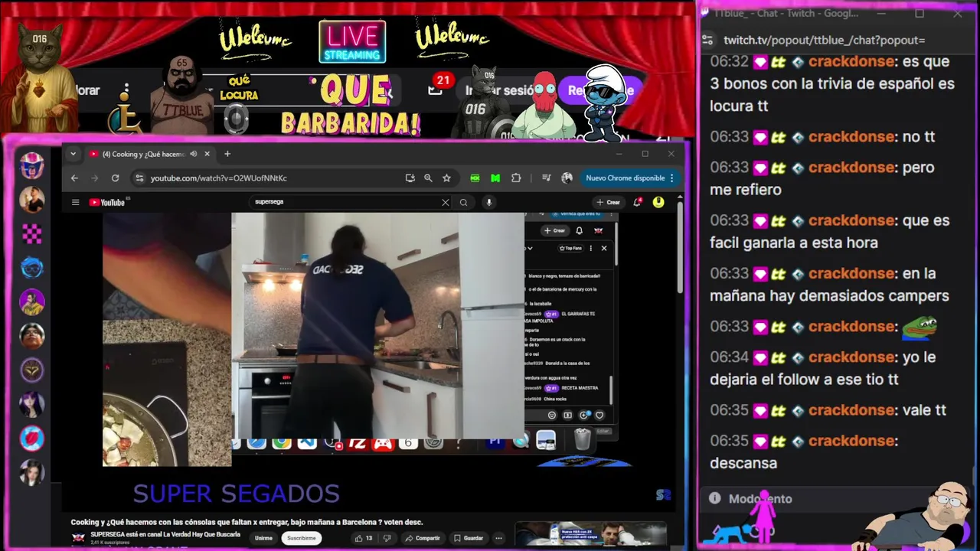Image resolution: width=980 pixels, height=551 pixels.
Task: Click the Compartir button
Action: pos(422,538)
